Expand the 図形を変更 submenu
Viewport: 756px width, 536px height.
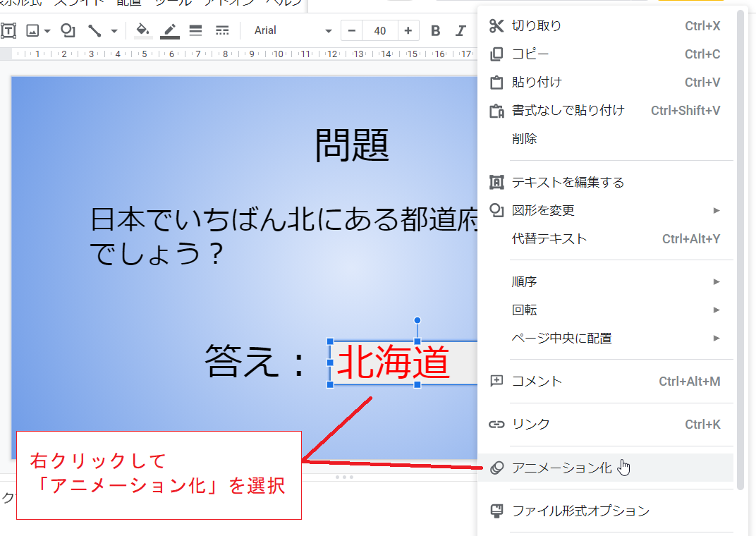pos(605,211)
